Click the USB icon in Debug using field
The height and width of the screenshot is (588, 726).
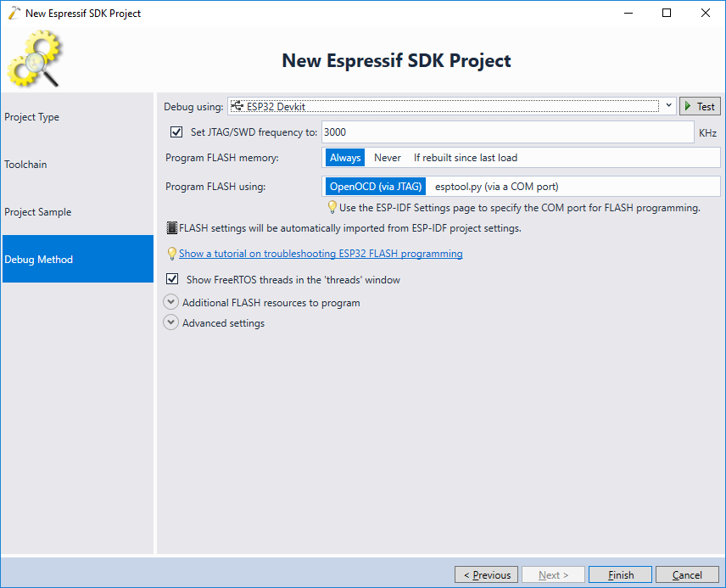[237, 106]
